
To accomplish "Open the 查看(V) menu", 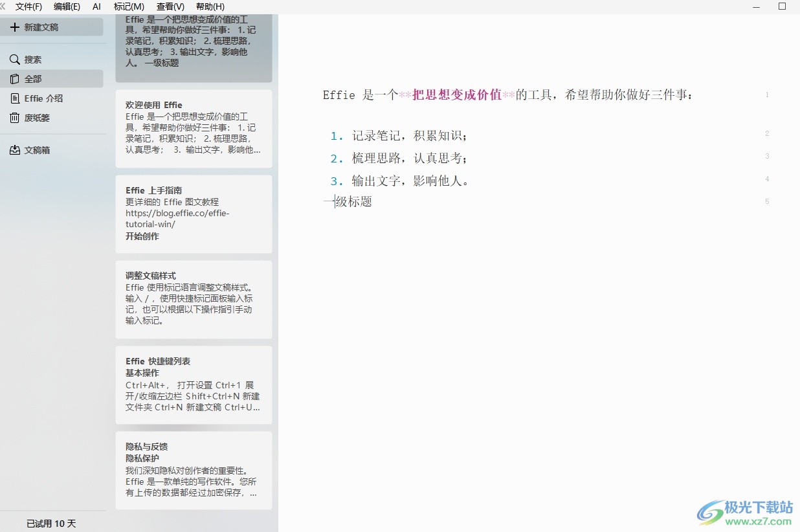I will click(x=170, y=6).
